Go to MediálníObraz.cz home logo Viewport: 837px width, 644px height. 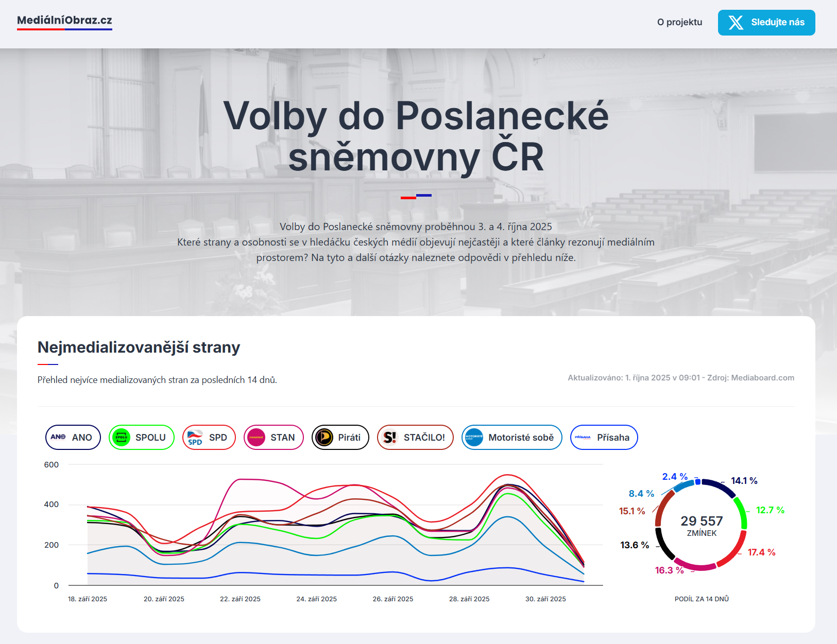64,21
